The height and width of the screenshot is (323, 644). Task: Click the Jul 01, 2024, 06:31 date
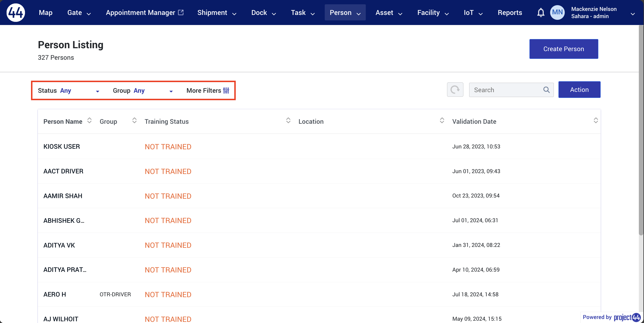tap(475, 220)
